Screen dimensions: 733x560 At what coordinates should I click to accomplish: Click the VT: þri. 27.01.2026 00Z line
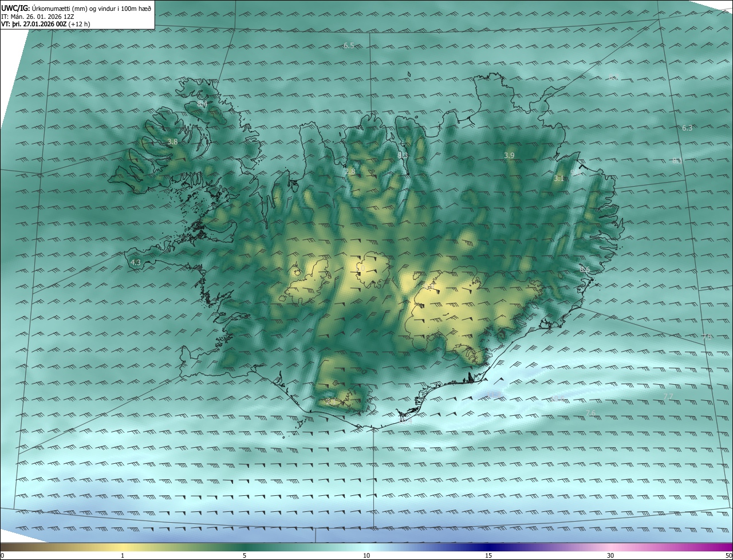(45, 24)
